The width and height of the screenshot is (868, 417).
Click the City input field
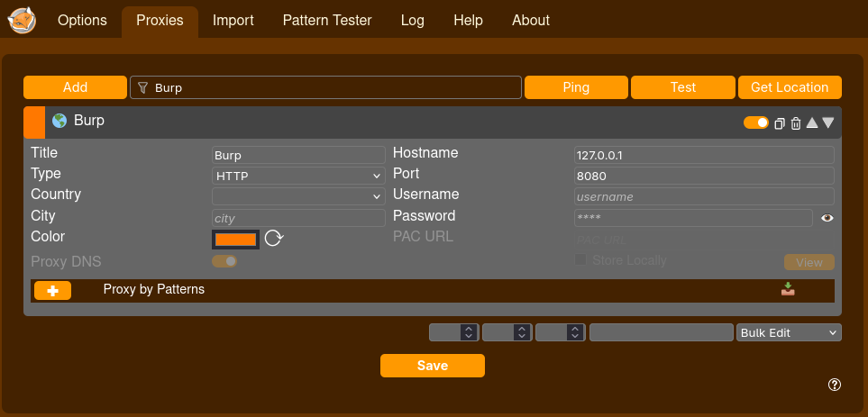point(299,218)
